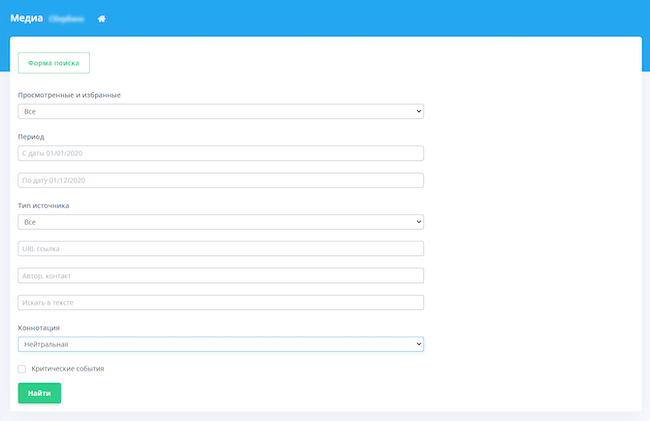Image resolution: width=650 pixels, height=421 pixels.
Task: Open the Коннотация dropdown showing Нейтральная
Action: (221, 344)
